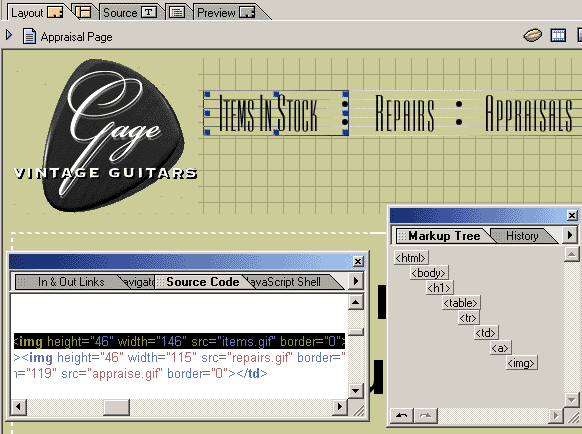
Task: Open the Navigation palette tab
Action: click(138, 282)
